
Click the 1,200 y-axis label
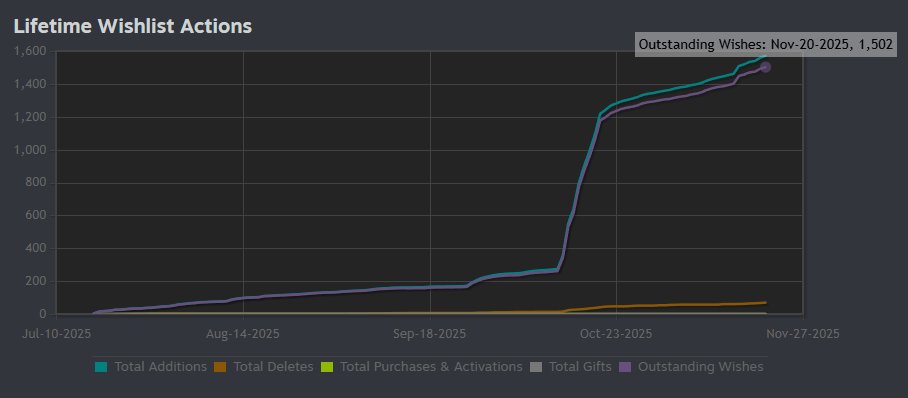[30, 118]
